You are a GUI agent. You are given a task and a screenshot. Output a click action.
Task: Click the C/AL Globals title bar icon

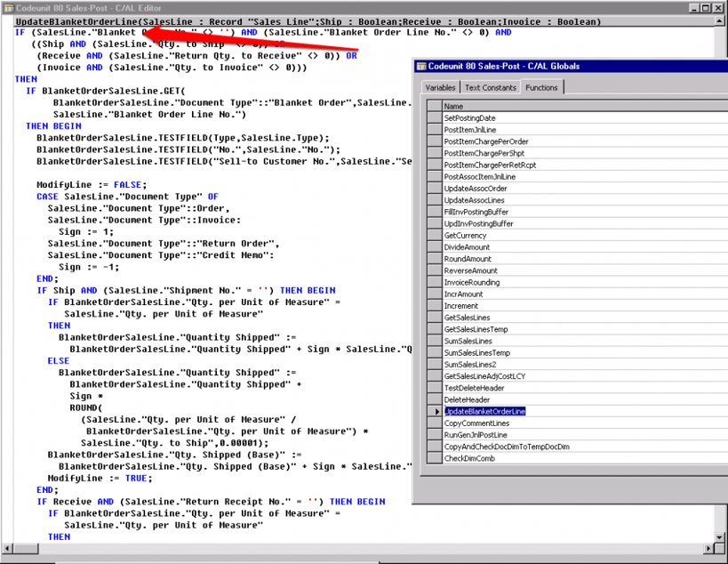click(x=420, y=66)
